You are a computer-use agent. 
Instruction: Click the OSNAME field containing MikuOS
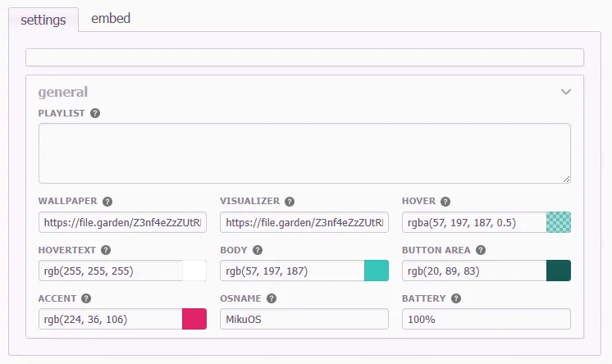[304, 319]
